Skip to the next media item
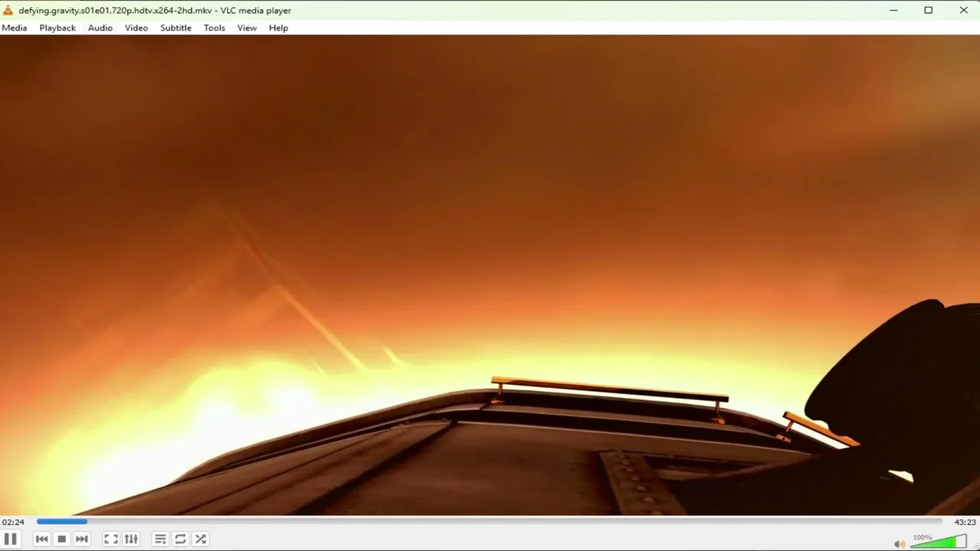The image size is (980, 551). (82, 540)
